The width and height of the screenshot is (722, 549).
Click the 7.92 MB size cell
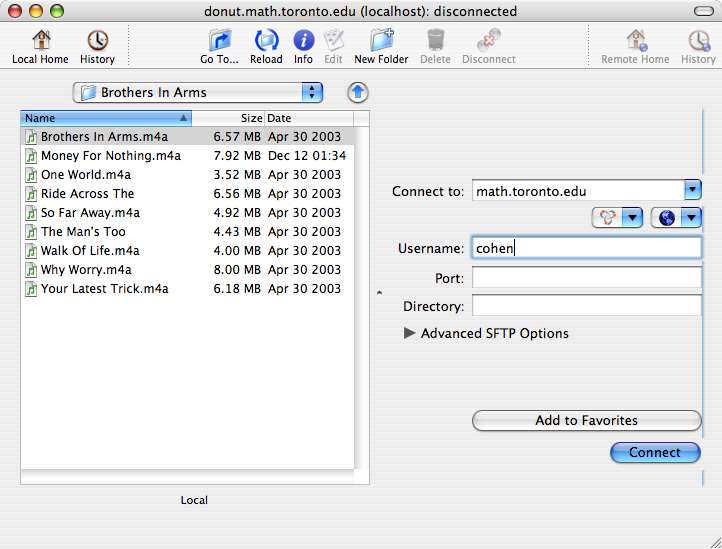[x=237, y=156]
